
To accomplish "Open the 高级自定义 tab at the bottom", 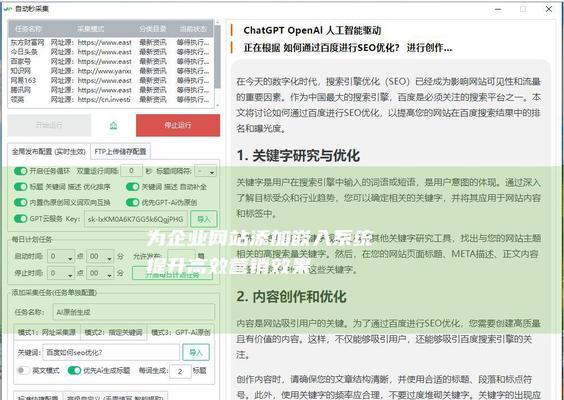I will tap(115, 397).
